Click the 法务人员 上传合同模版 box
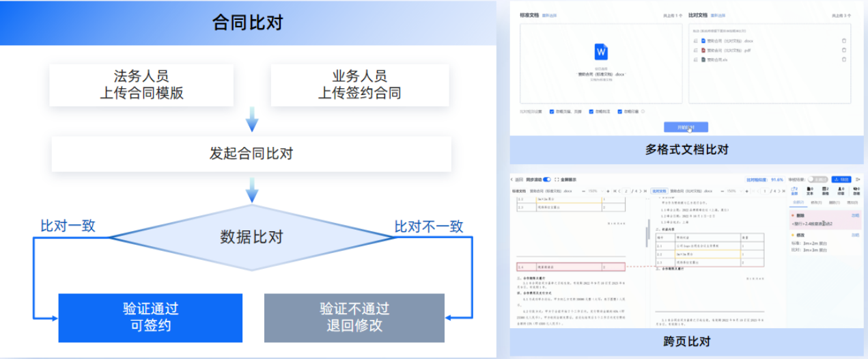 [x=141, y=85]
